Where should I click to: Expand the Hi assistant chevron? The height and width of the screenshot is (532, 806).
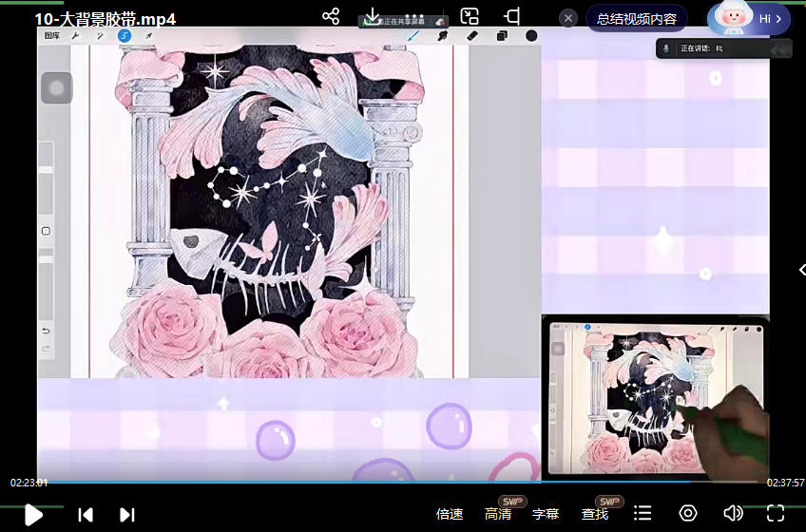pyautogui.click(x=779, y=18)
